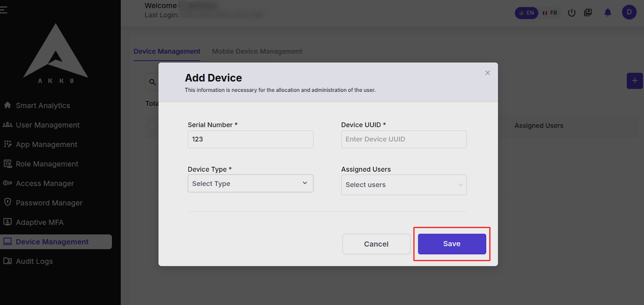Click the Assigned Users column header
The image size is (644, 305).
(x=539, y=126)
